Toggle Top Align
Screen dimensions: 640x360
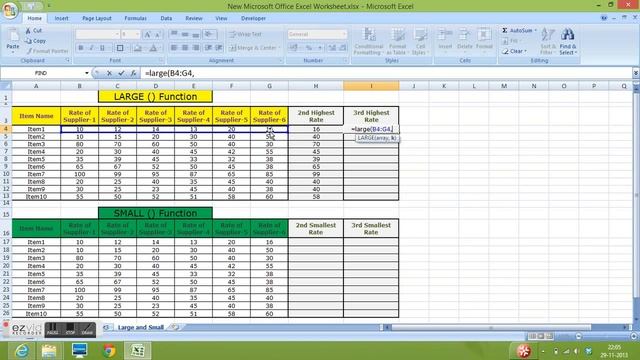tap(174, 34)
